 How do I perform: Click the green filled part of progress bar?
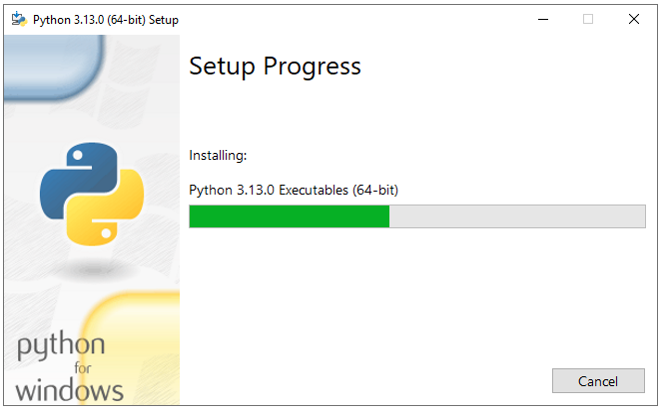[289, 217]
